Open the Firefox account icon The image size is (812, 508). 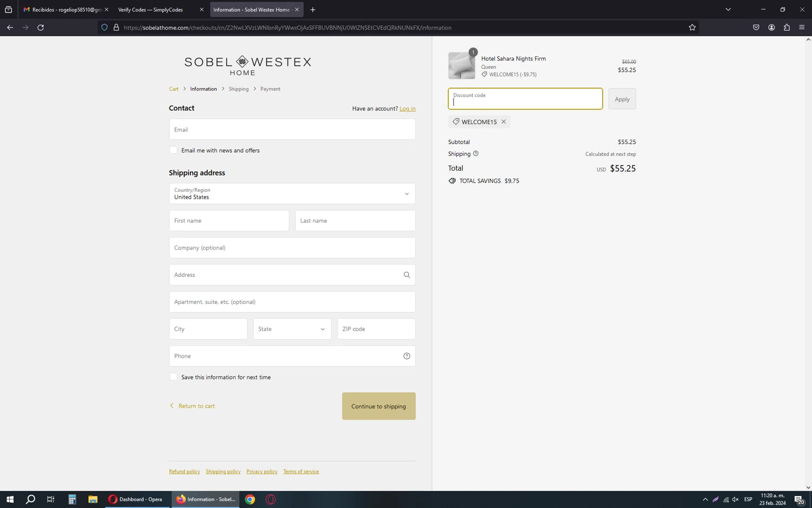pyautogui.click(x=771, y=28)
